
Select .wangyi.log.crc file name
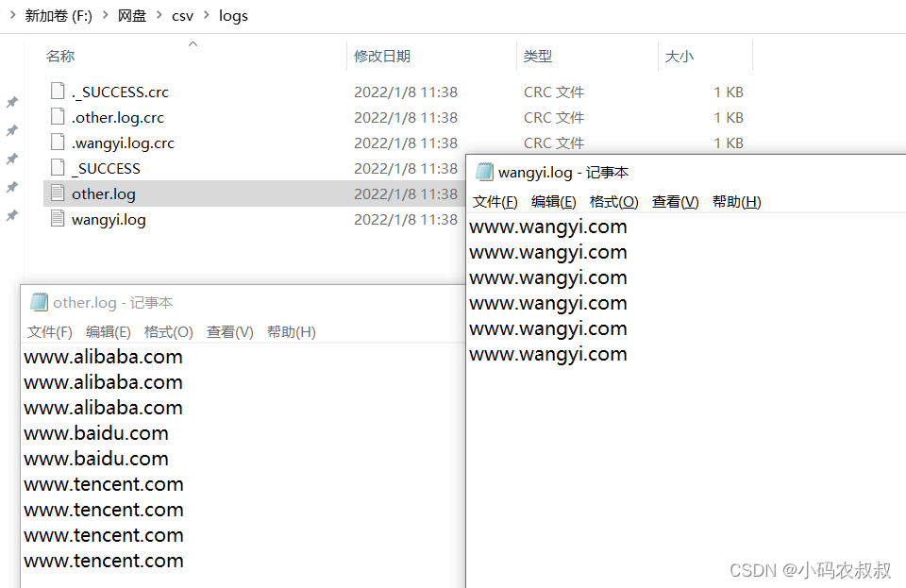pyautogui.click(x=123, y=143)
